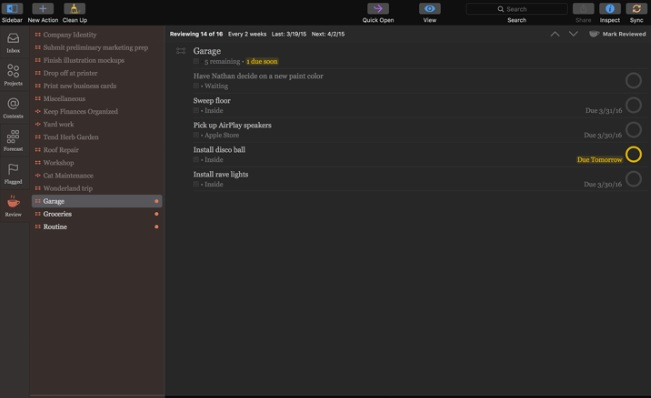
Task: Complete the Install disco ball action
Action: click(x=633, y=154)
